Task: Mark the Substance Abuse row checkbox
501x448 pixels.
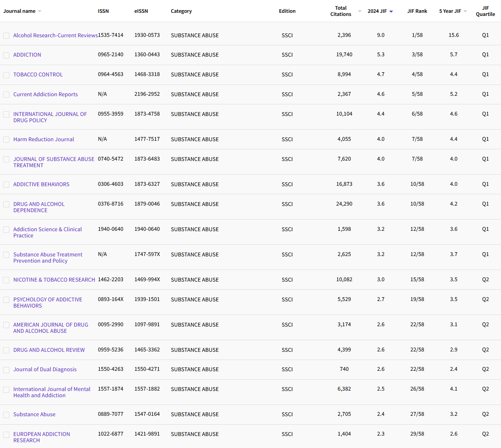Action: [x=6, y=415]
